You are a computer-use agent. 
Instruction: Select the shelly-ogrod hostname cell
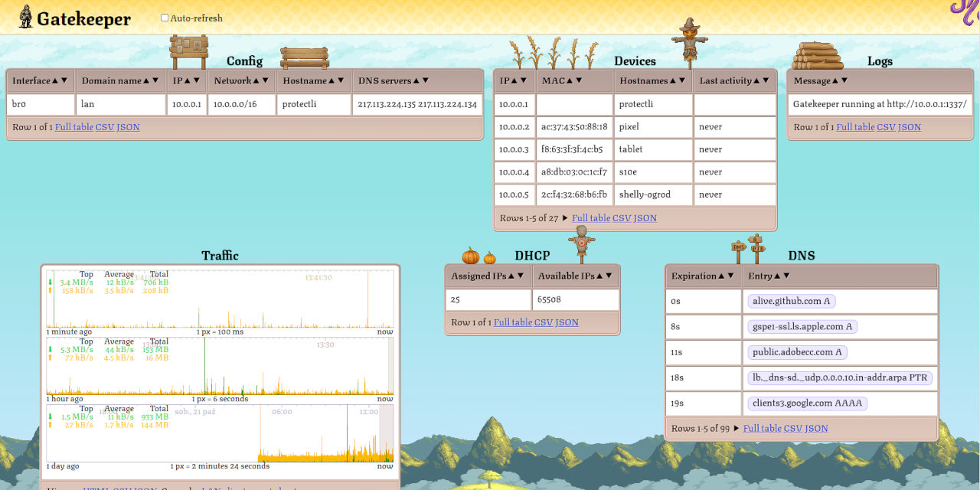652,194
